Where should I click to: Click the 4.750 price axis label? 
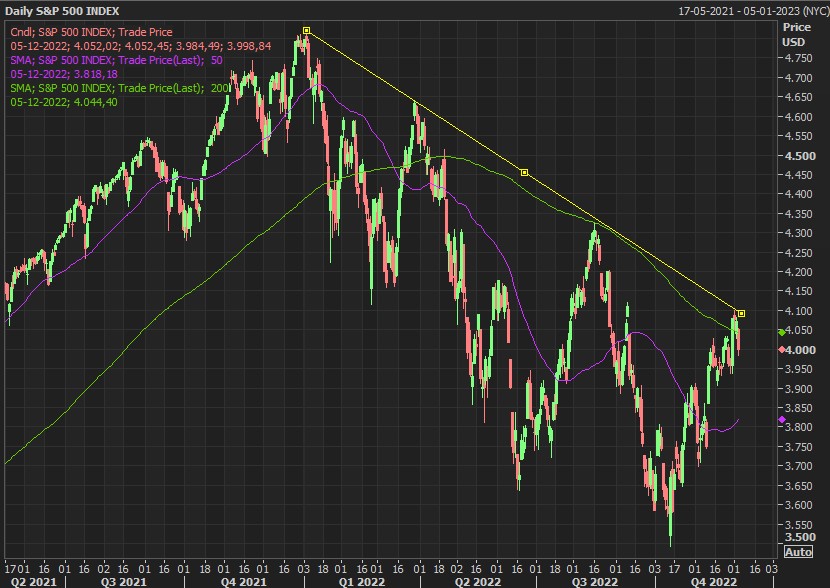click(x=799, y=58)
